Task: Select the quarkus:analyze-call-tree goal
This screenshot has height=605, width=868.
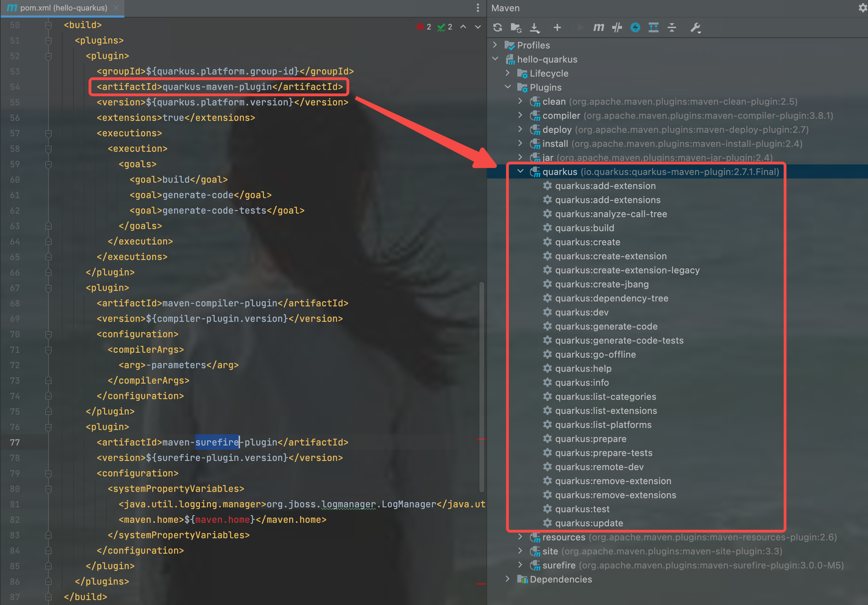Action: point(611,214)
